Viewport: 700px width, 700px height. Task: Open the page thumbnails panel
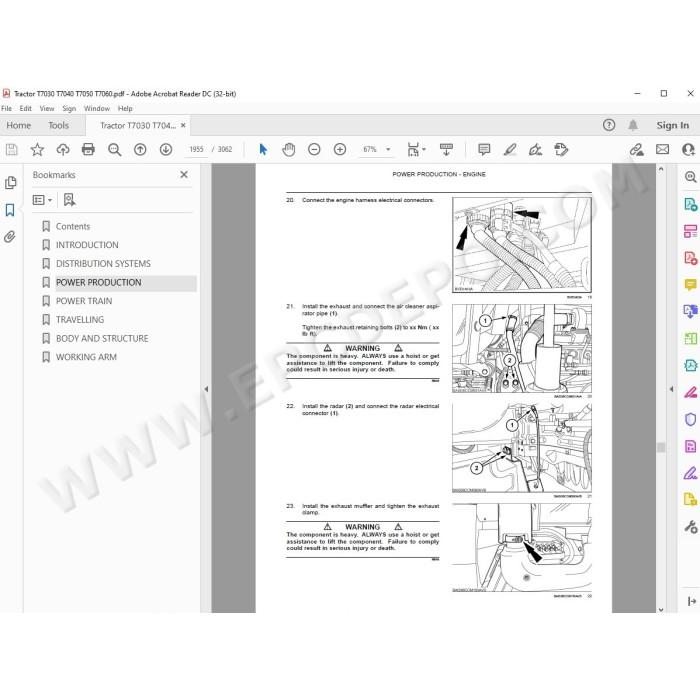point(10,183)
